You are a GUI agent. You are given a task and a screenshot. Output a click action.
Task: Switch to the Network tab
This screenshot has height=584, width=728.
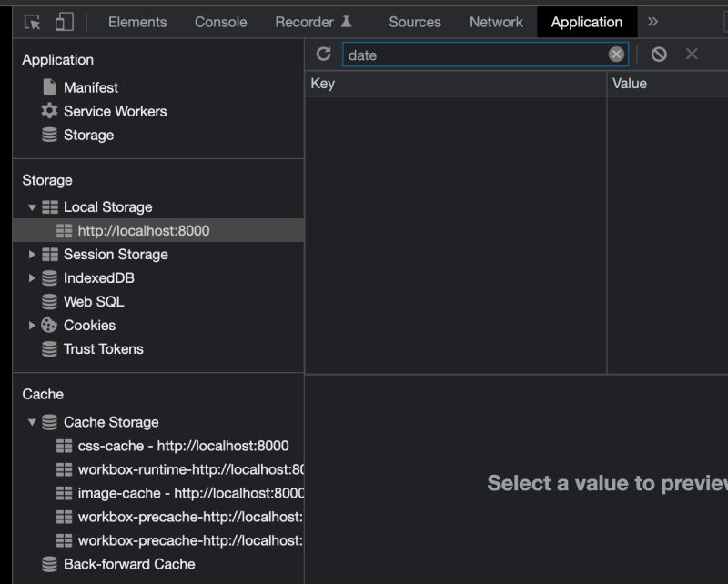pyautogui.click(x=496, y=22)
